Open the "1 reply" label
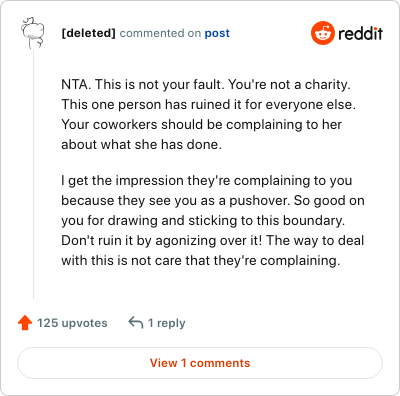This screenshot has height=396, width=400. [167, 323]
